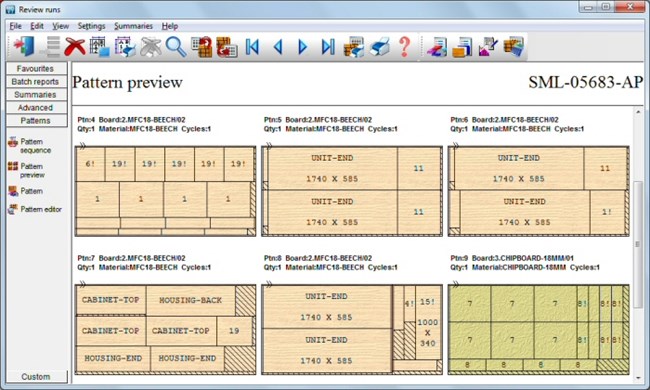650x390 pixels.
Task: Open the View menu
Action: (x=61, y=26)
